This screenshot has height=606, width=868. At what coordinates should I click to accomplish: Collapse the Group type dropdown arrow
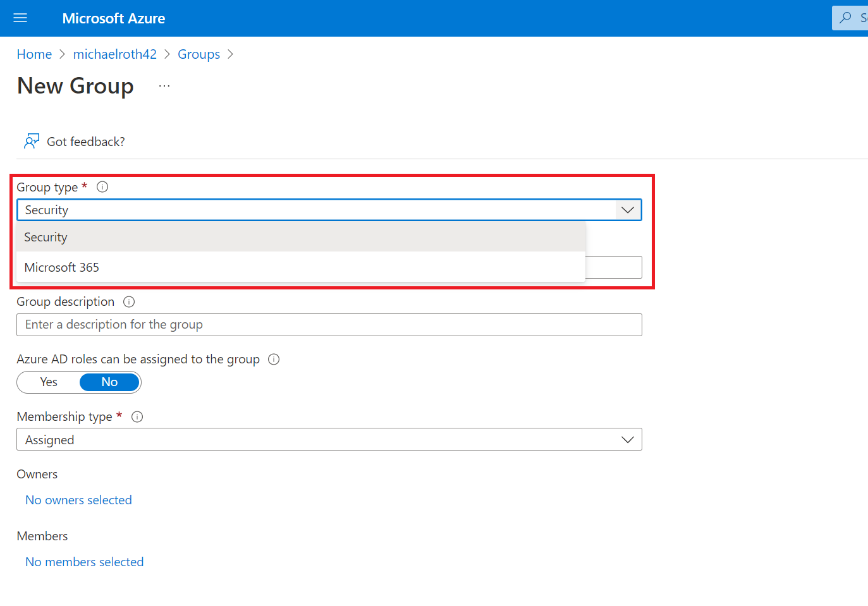click(628, 210)
